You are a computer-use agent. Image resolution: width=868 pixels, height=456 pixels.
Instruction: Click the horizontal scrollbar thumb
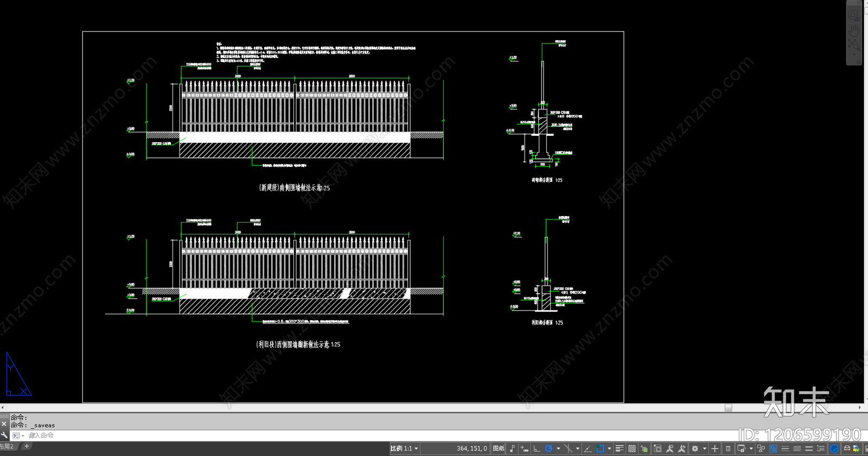click(x=729, y=408)
